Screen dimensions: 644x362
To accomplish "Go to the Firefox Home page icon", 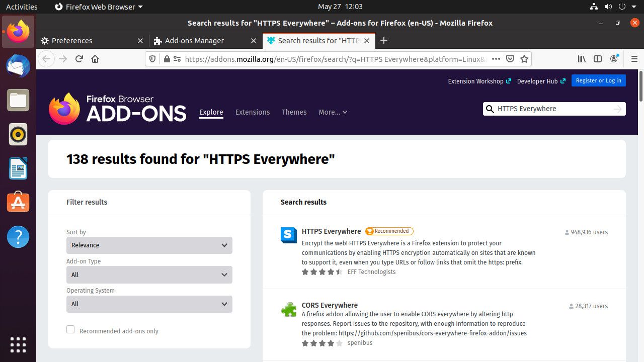I will click(x=95, y=59).
